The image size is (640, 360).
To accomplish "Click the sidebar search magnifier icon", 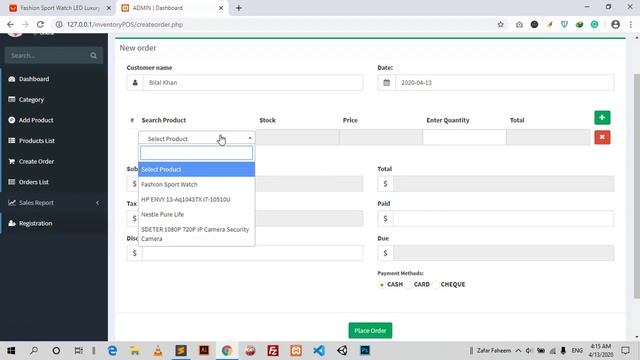I will click(93, 56).
